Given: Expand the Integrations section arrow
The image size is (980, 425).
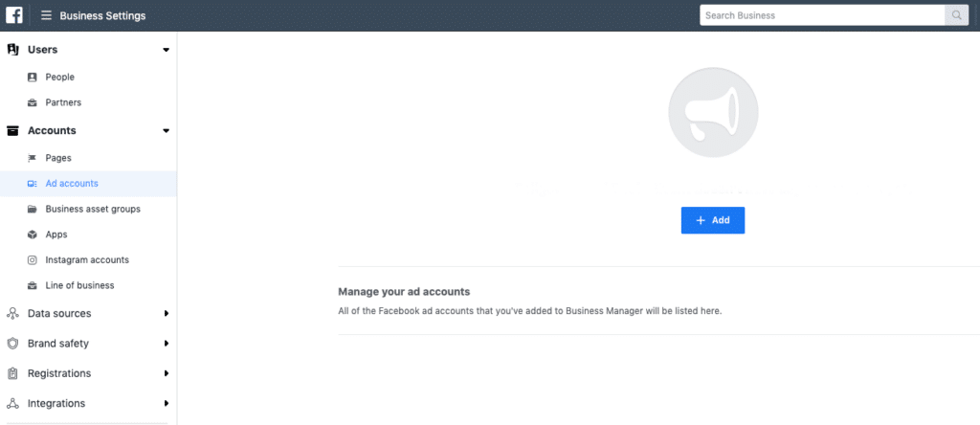Looking at the screenshot, I should point(166,403).
